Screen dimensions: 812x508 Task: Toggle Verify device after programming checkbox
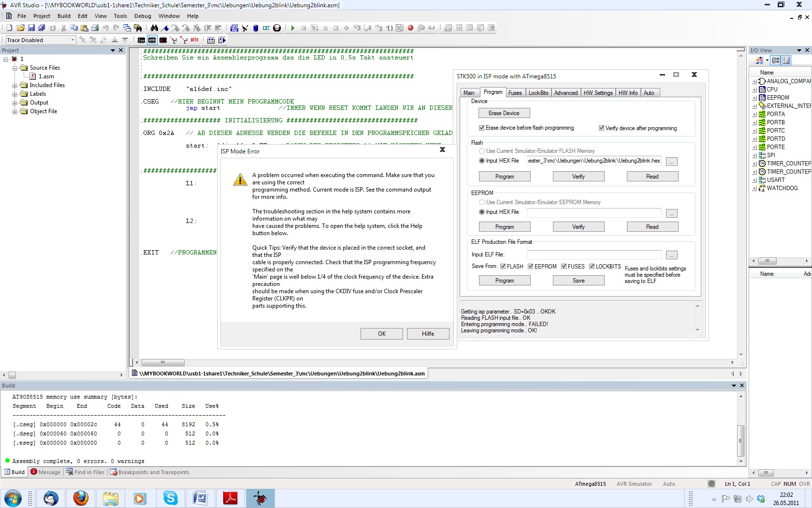tap(601, 128)
